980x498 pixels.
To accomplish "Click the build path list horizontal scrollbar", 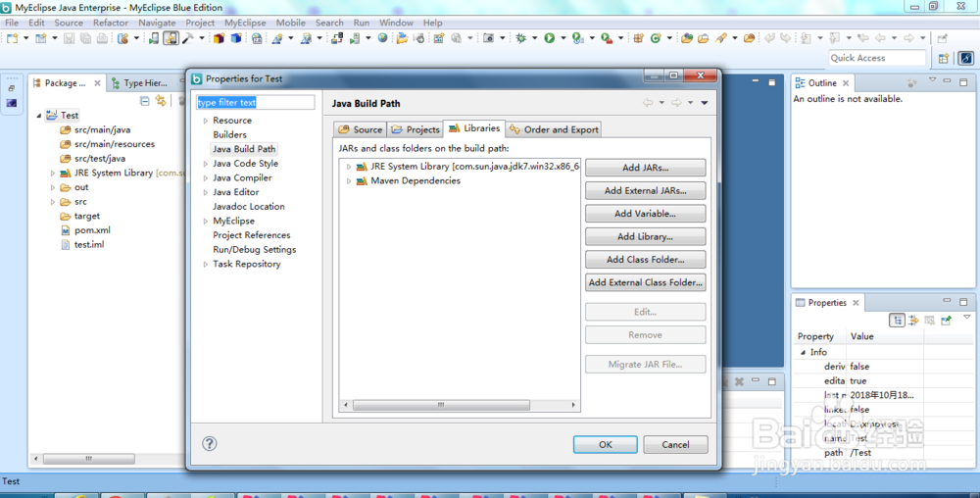I will [x=441, y=405].
